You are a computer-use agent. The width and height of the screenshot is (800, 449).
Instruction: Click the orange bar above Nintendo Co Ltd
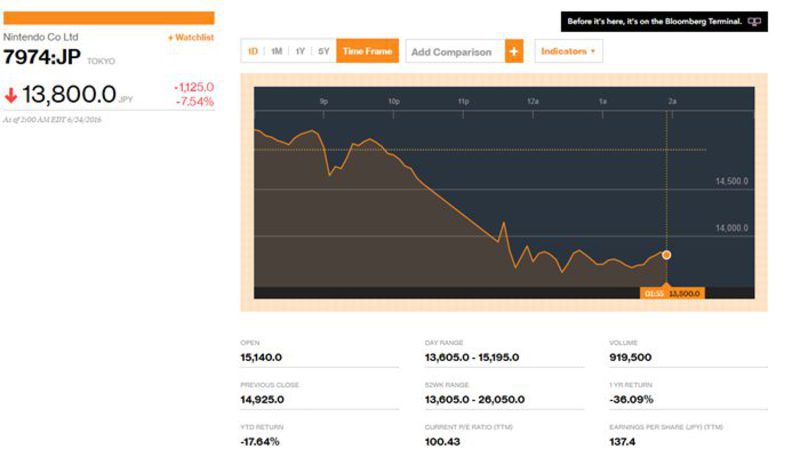108,18
